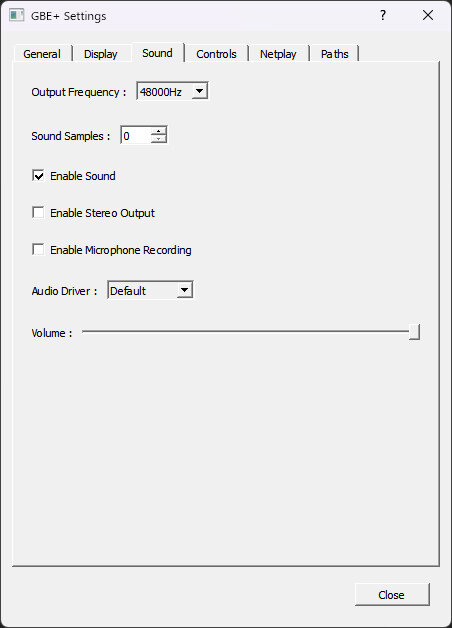Click the GBE+ app icon in title bar
Image resolution: width=452 pixels, height=628 pixels.
click(16, 16)
